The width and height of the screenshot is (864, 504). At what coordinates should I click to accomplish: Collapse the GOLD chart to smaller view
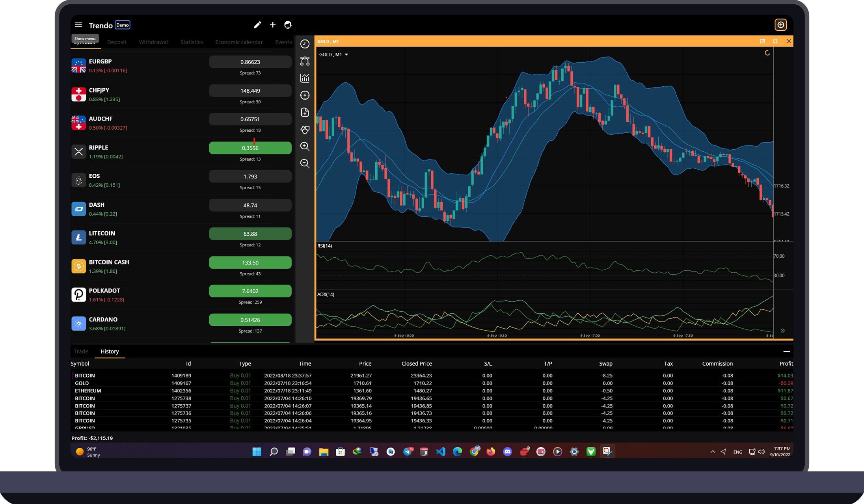point(775,41)
